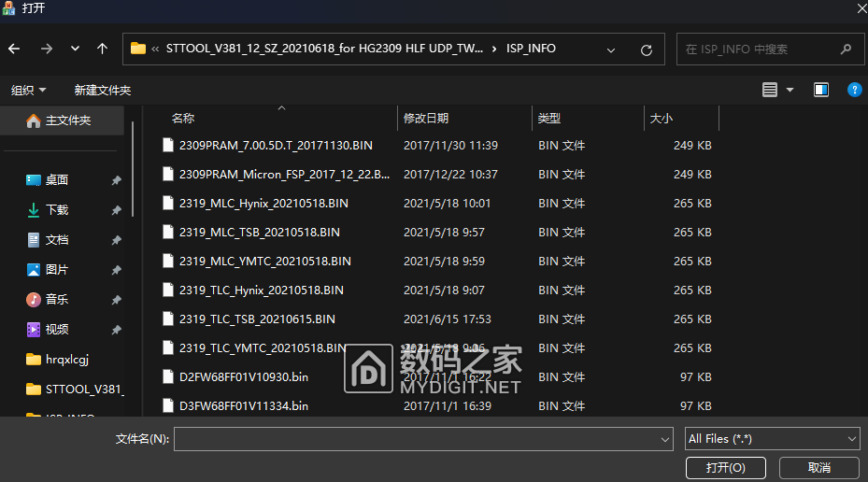Click the search box for ISP_INFO
The image size is (868, 482).
point(770,50)
